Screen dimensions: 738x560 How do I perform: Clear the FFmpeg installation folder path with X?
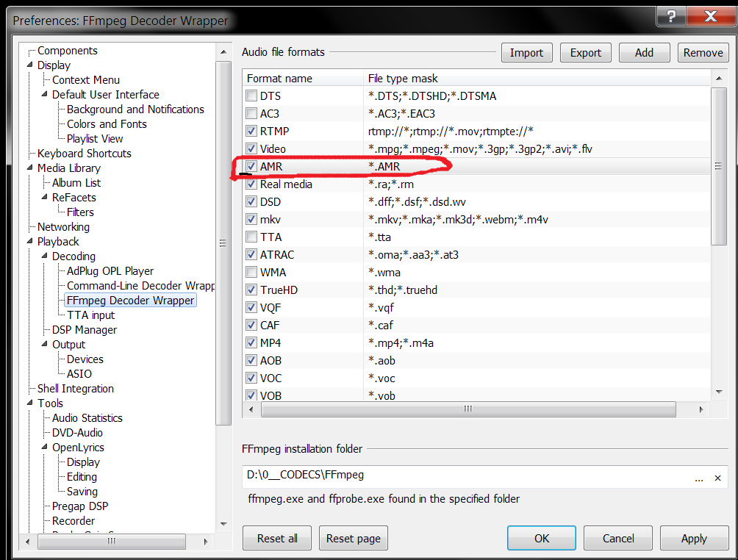point(718,477)
